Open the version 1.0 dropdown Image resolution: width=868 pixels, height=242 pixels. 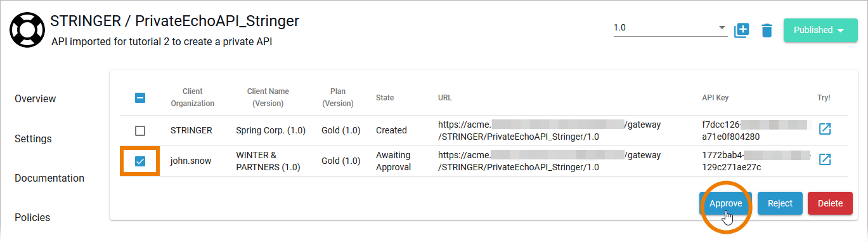click(670, 29)
